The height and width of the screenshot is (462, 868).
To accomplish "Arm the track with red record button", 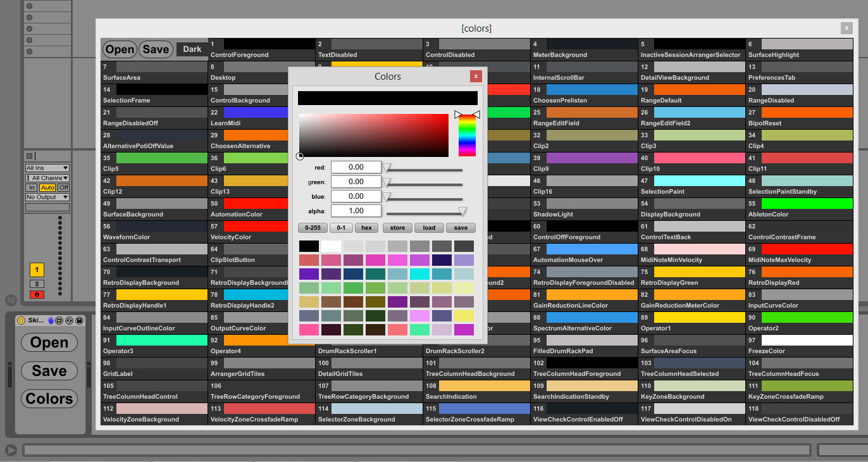I will click(x=37, y=295).
